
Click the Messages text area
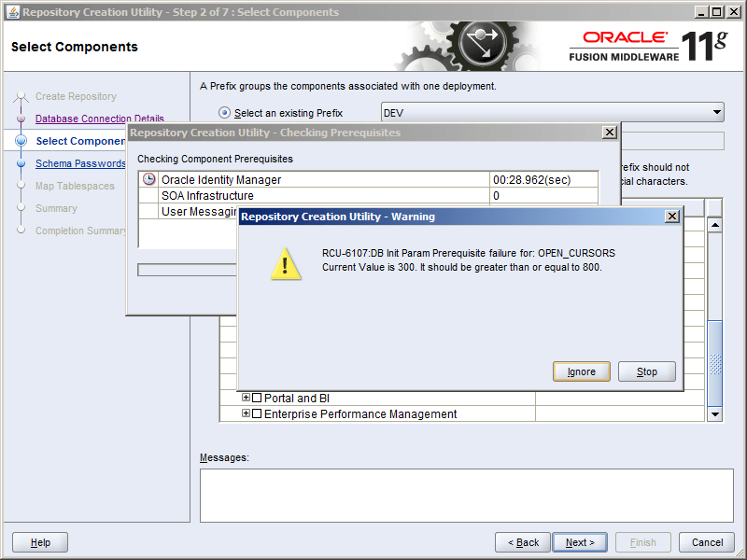466,496
